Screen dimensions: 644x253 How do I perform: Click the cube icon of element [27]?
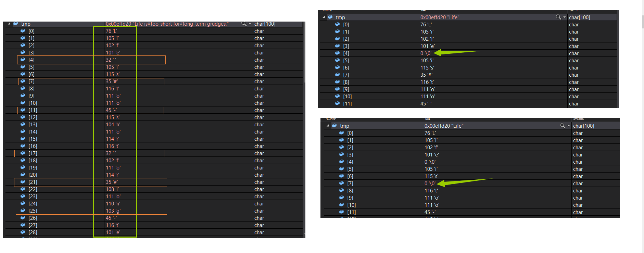[23, 225]
